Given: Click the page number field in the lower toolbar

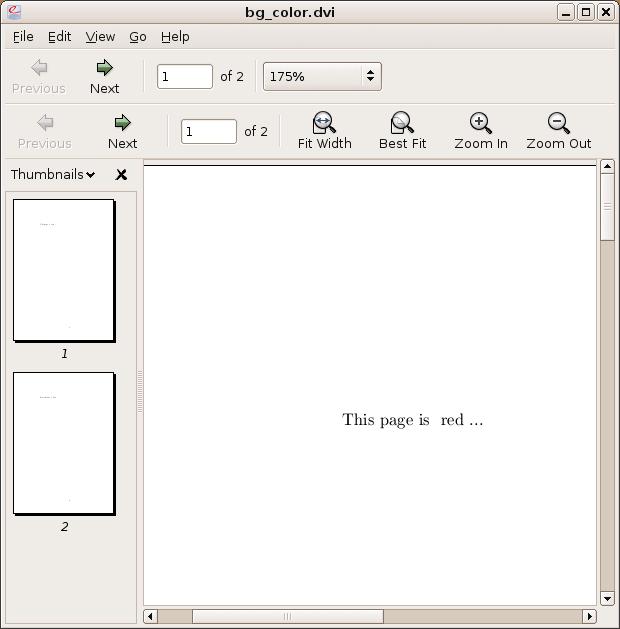Looking at the screenshot, I should 208,131.
